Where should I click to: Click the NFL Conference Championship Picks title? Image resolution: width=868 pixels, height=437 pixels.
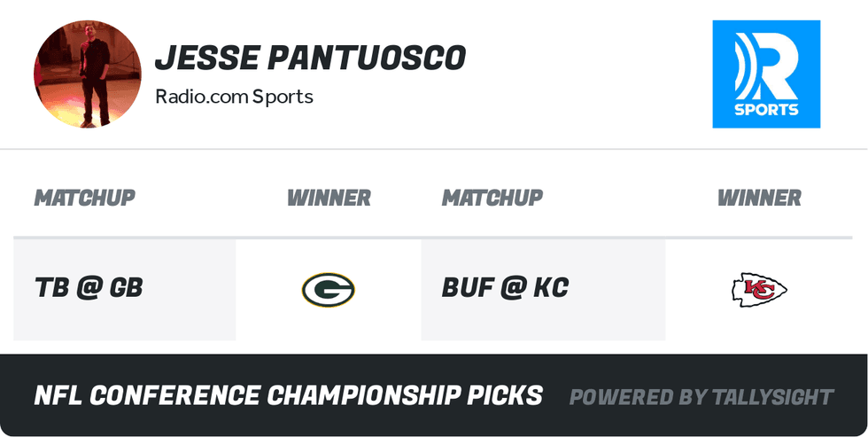coord(288,395)
